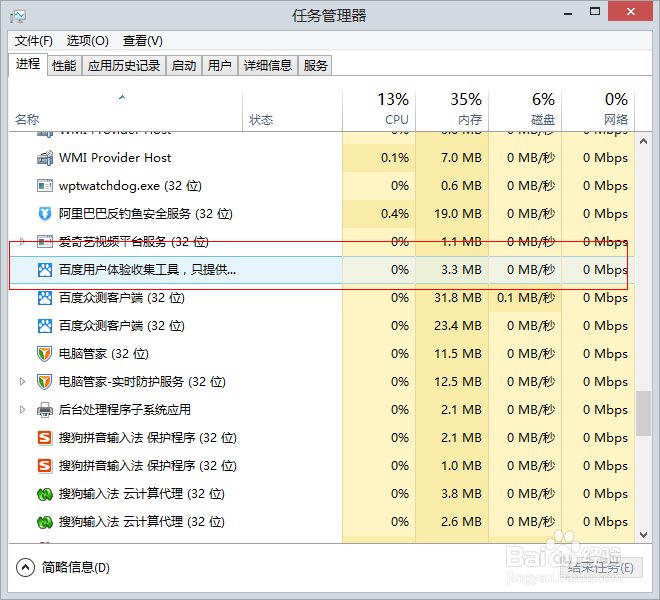Click the 搜狗拼音输入法 icon using 2.1 MB
This screenshot has width=660, height=600.
(45, 438)
